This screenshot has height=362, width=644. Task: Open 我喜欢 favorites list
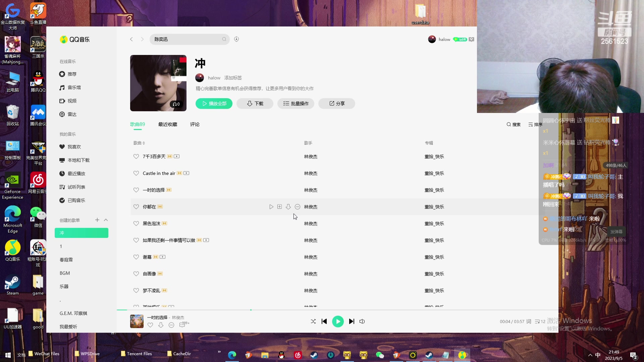(x=74, y=146)
